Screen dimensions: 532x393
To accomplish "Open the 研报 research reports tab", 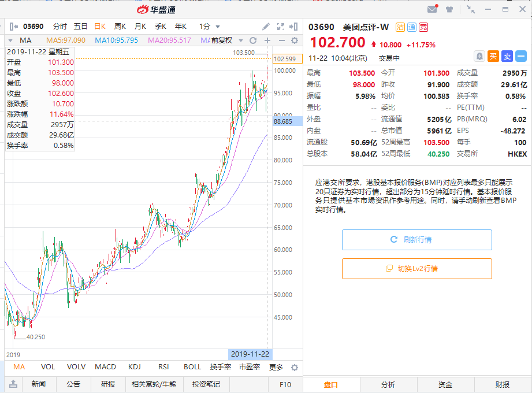I will [108, 384].
